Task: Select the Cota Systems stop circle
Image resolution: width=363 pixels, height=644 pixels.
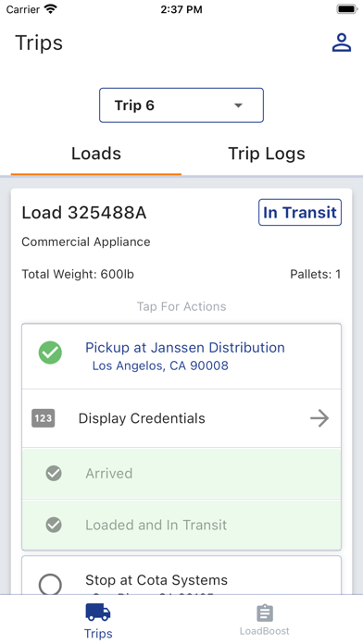Action: tap(50, 584)
